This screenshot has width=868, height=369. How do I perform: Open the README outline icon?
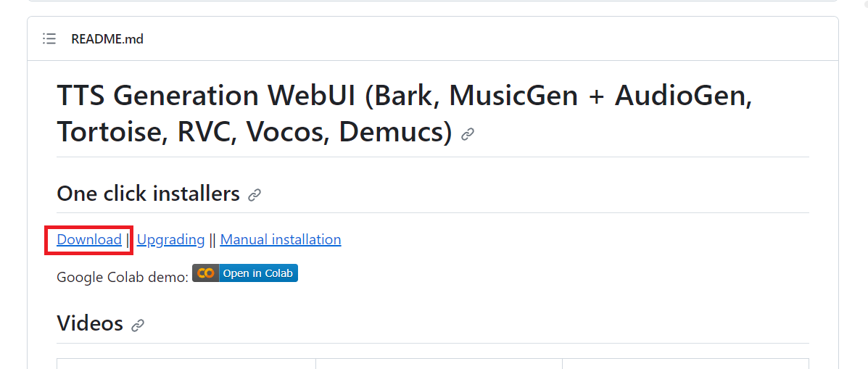coord(49,39)
